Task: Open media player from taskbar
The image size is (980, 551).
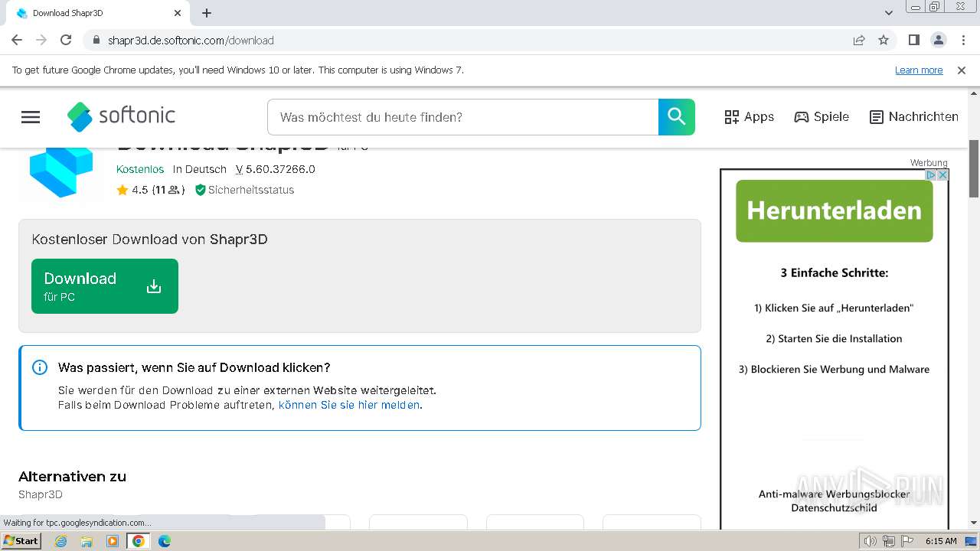Action: [x=113, y=541]
